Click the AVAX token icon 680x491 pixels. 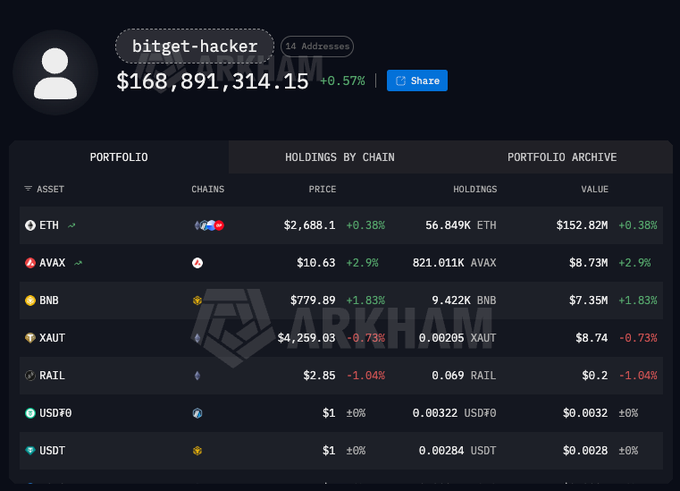30,263
